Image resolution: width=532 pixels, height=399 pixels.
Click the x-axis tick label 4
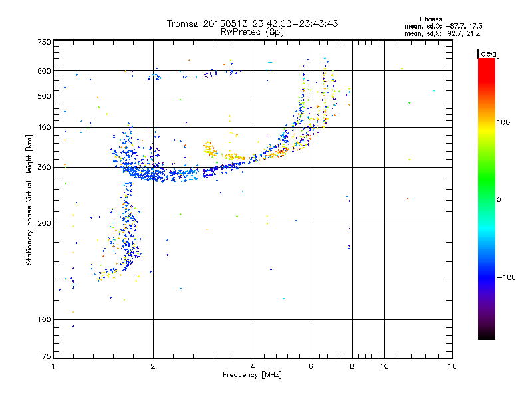tap(253, 366)
